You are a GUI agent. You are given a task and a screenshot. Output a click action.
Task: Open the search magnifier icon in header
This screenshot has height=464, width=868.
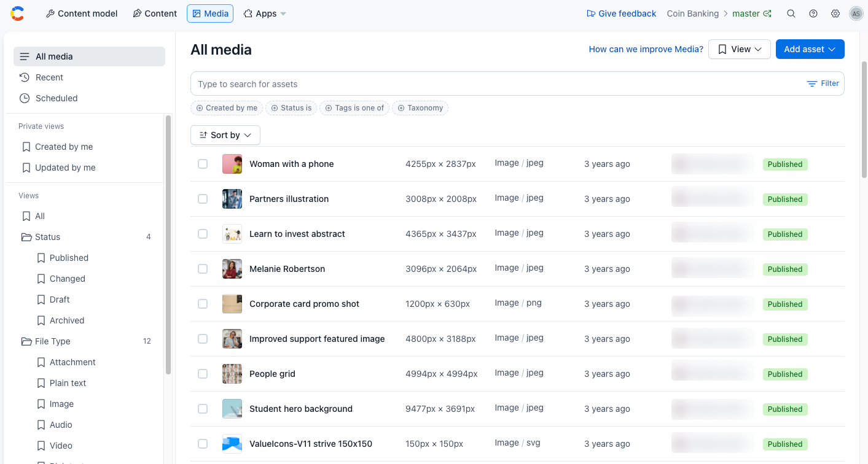click(791, 14)
